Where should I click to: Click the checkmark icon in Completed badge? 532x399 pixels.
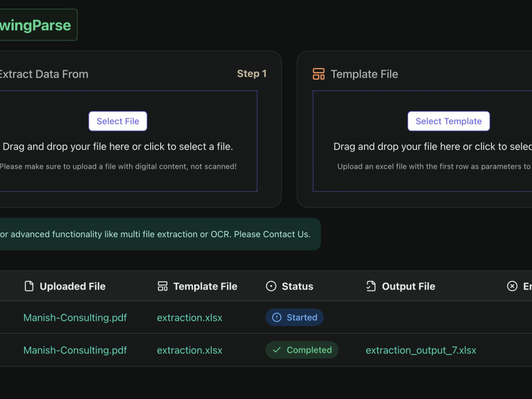click(277, 350)
